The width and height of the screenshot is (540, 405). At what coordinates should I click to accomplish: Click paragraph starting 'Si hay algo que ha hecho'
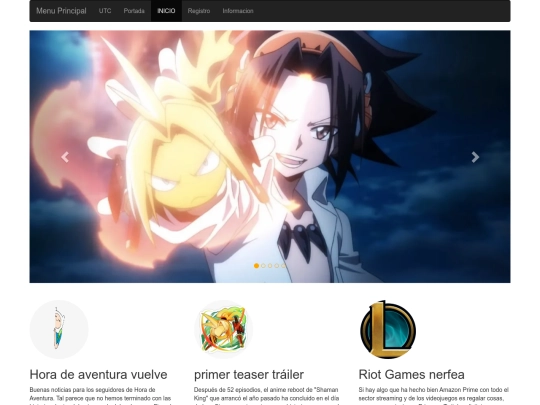434,396
